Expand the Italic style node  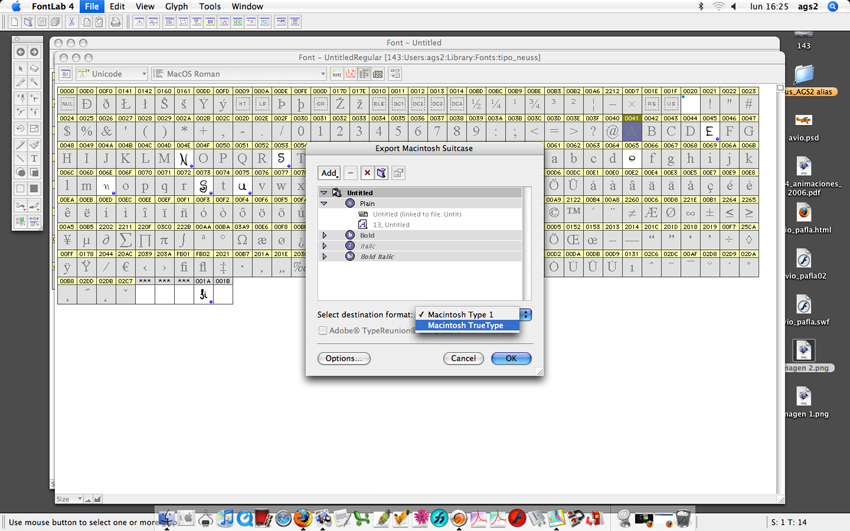325,245
